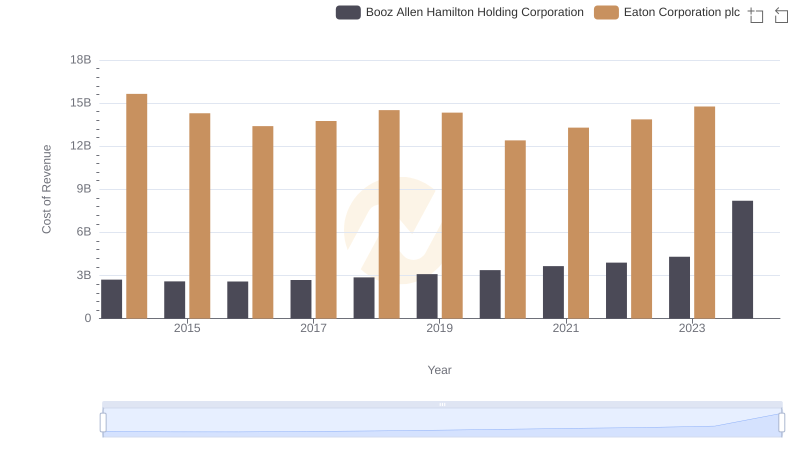The image size is (800, 461).
Task: Select the Eaton bar for 2016
Action: tap(263, 222)
